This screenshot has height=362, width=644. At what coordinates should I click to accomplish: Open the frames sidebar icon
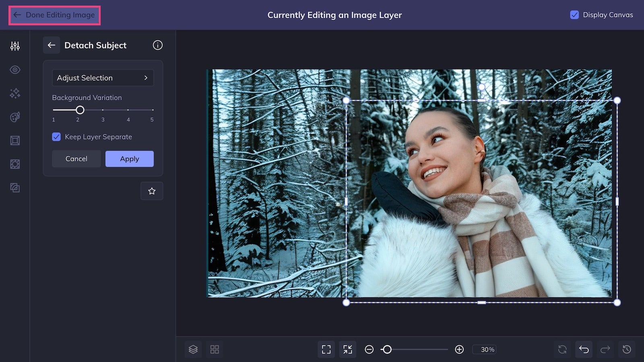[x=15, y=140]
